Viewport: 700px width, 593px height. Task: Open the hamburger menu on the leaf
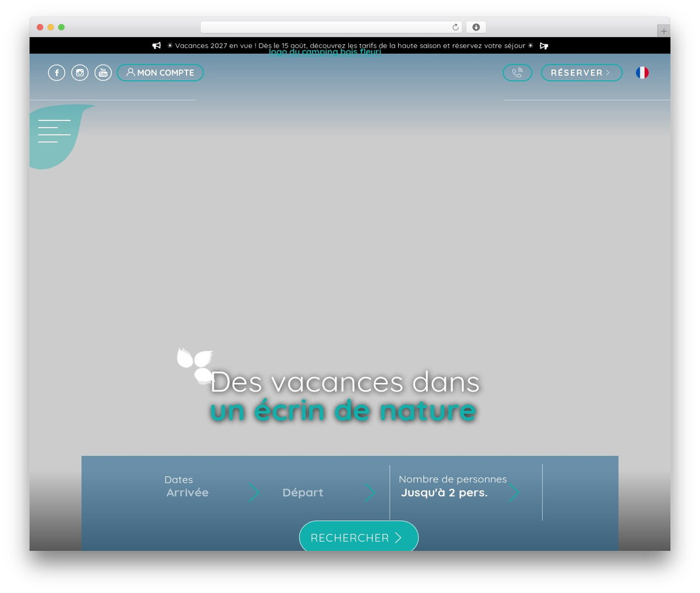click(54, 131)
